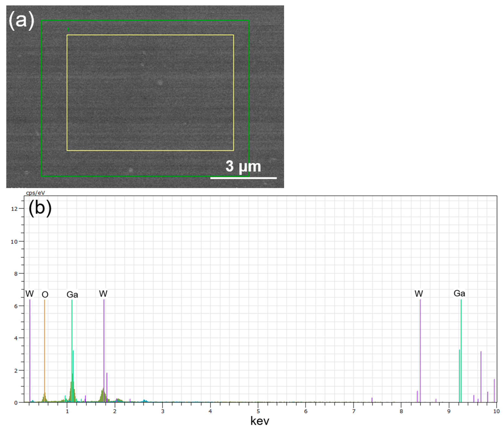This screenshot has width=504, height=430.
Task: Click the first 'Ga' label near 1 keV
Action: (72, 295)
